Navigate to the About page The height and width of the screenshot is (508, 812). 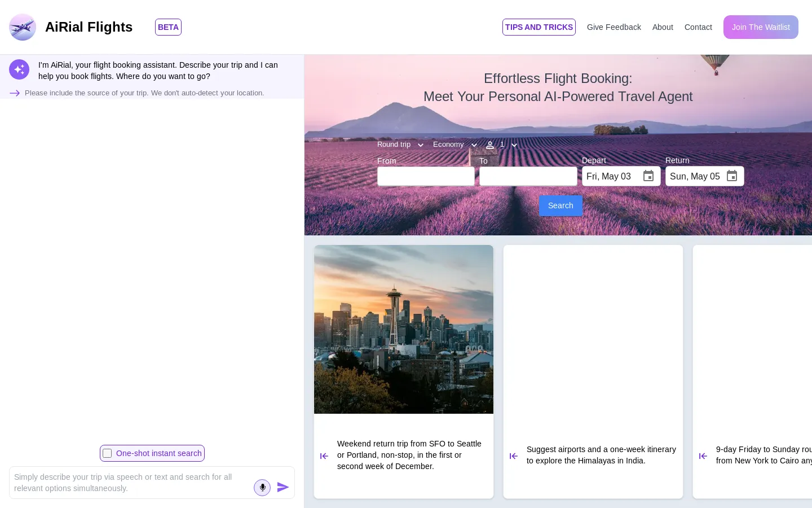(662, 27)
